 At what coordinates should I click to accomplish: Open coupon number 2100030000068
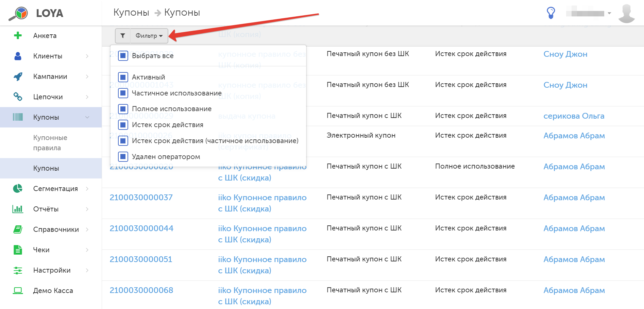point(141,290)
